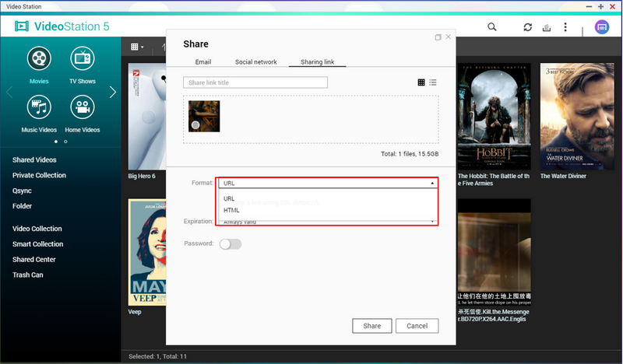Open the Expiration dropdown arrow
623x364 pixels.
432,222
